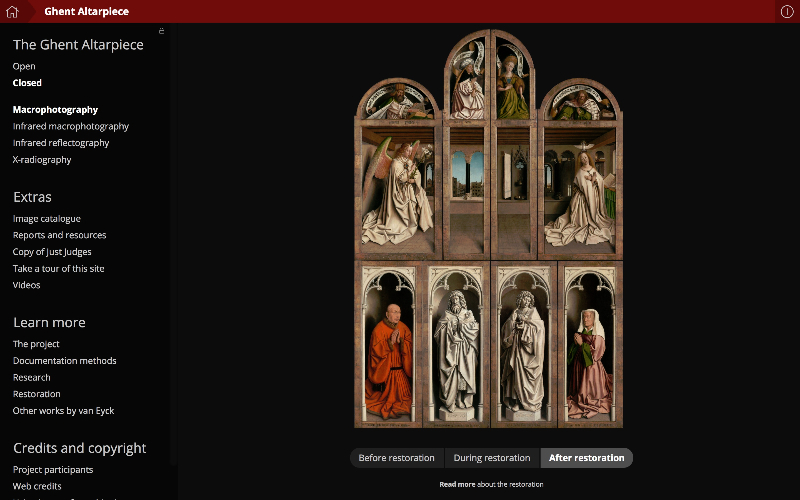
Task: Open the niche with washbasin panel
Action: pyautogui.click(x=514, y=189)
